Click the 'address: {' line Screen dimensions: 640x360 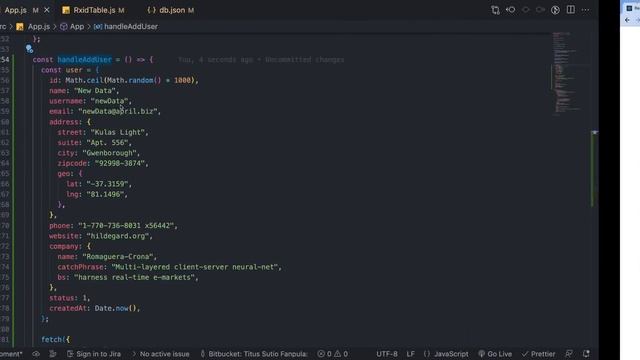pos(70,122)
